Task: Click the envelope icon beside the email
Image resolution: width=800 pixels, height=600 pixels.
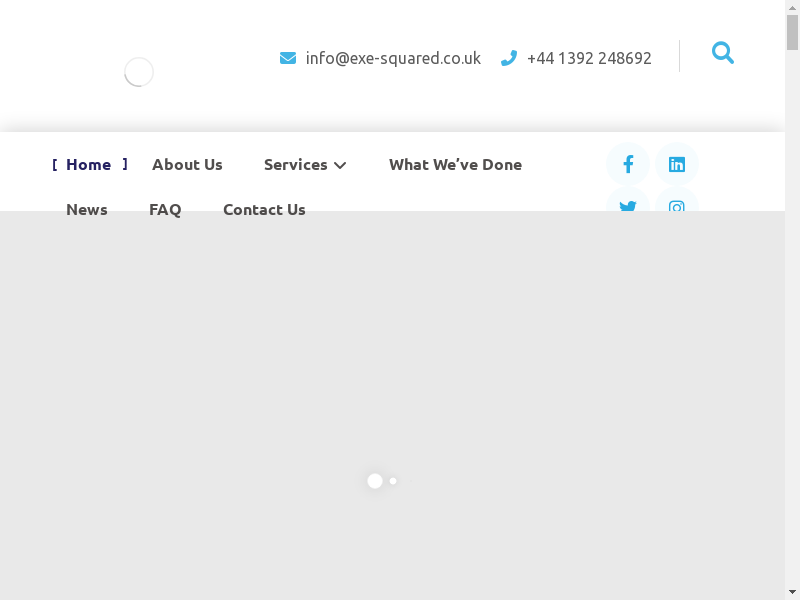Action: [288, 58]
